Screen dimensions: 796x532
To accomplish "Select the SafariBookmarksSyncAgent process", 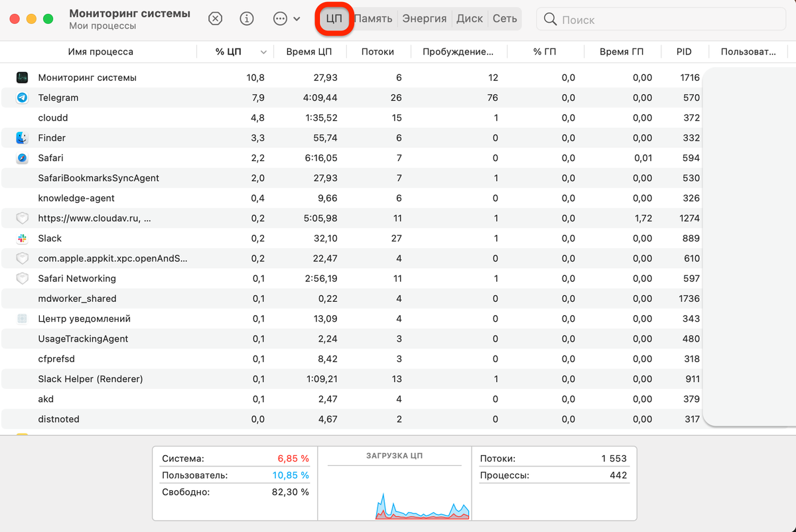I will click(x=352, y=178).
